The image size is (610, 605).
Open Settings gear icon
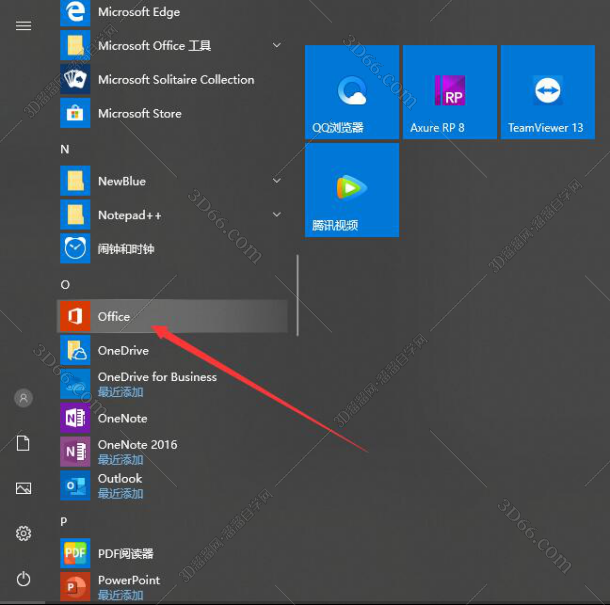click(23, 533)
